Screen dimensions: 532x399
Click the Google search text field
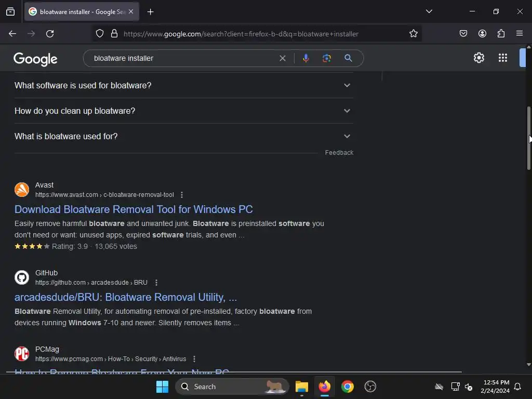coord(183,58)
